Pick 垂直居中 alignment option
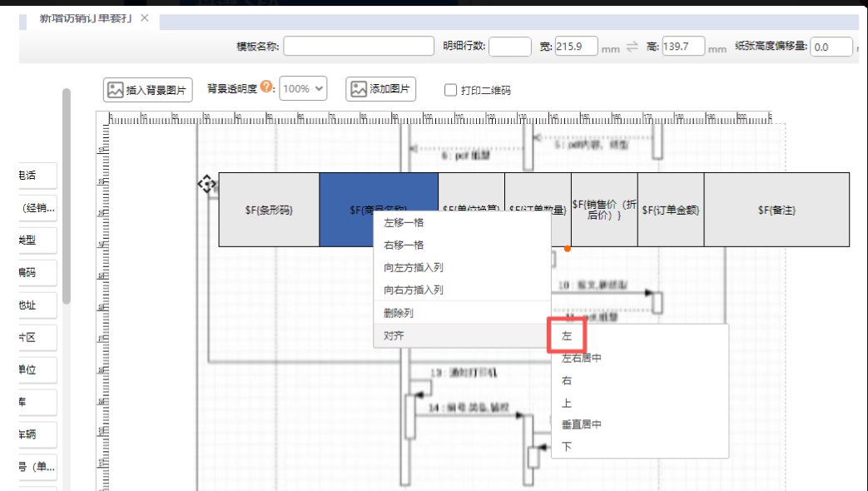The width and height of the screenshot is (868, 491). click(582, 424)
